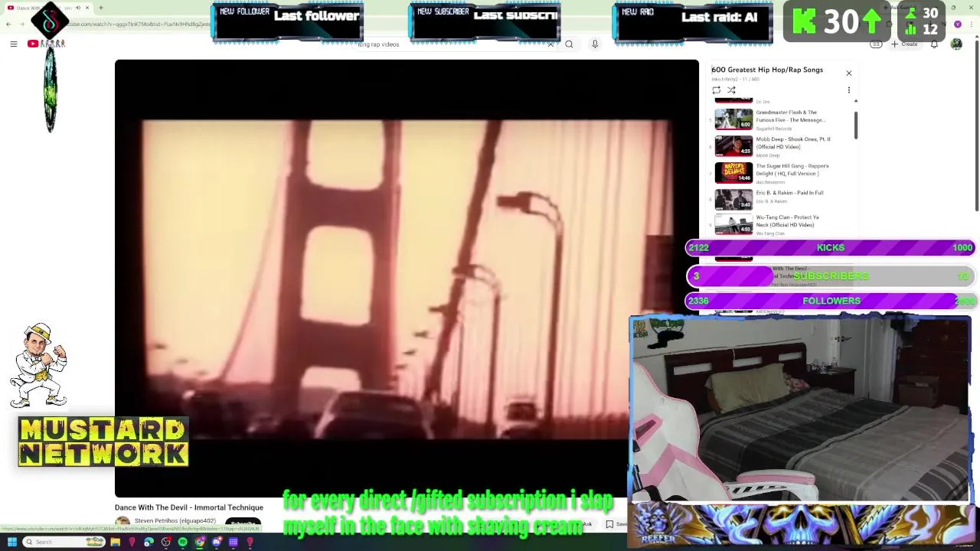This screenshot has width=980, height=551.
Task: Open the Create video menu
Action: tap(904, 44)
